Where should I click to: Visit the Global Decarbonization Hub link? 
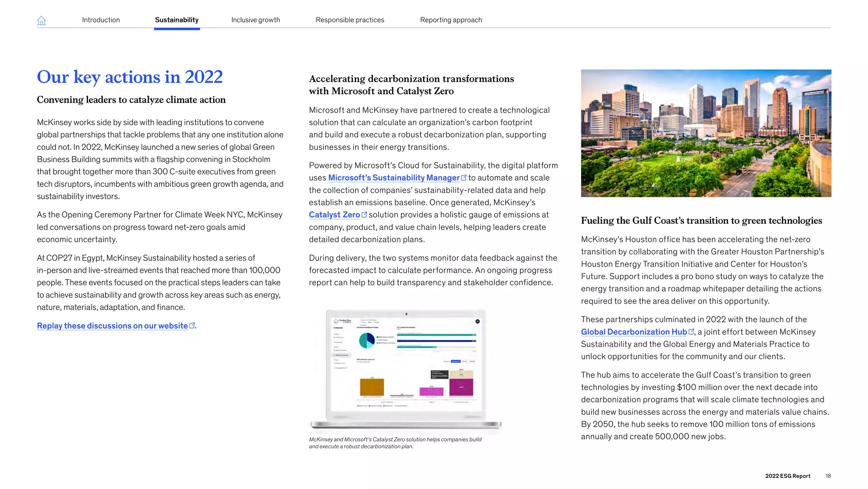pos(634,332)
